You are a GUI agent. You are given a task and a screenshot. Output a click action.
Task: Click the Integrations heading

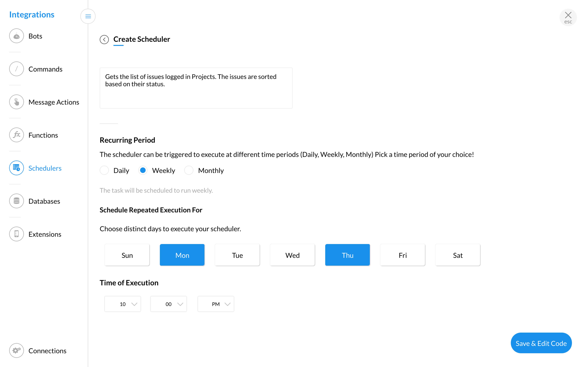click(x=32, y=14)
